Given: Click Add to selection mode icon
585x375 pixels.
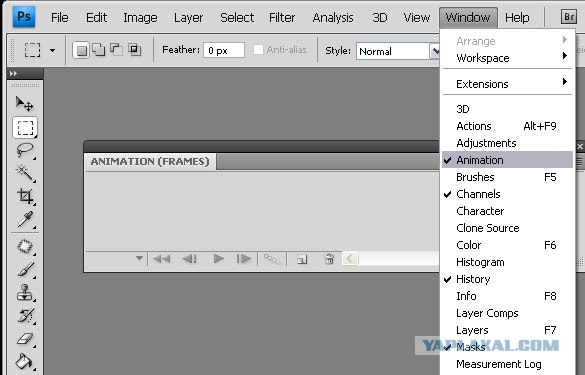Looking at the screenshot, I should pos(99,49).
